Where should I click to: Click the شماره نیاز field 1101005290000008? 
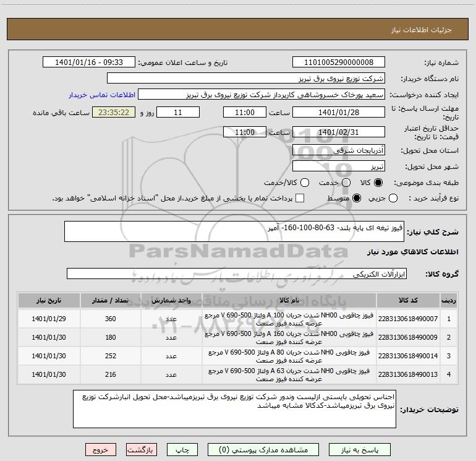click(x=339, y=62)
